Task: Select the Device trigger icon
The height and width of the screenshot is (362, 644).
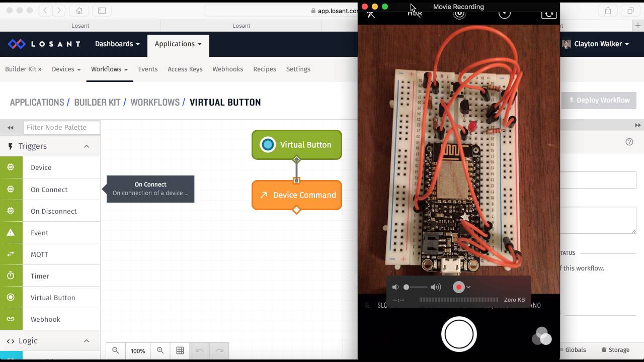Action: 11,167
